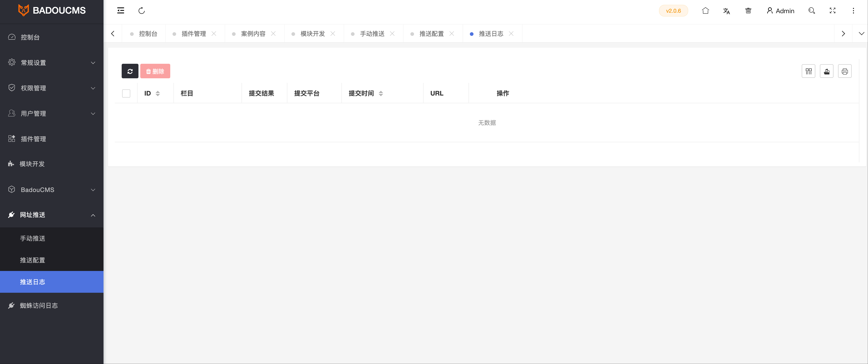Open the global search icon
The image size is (868, 364).
pyautogui.click(x=812, y=10)
